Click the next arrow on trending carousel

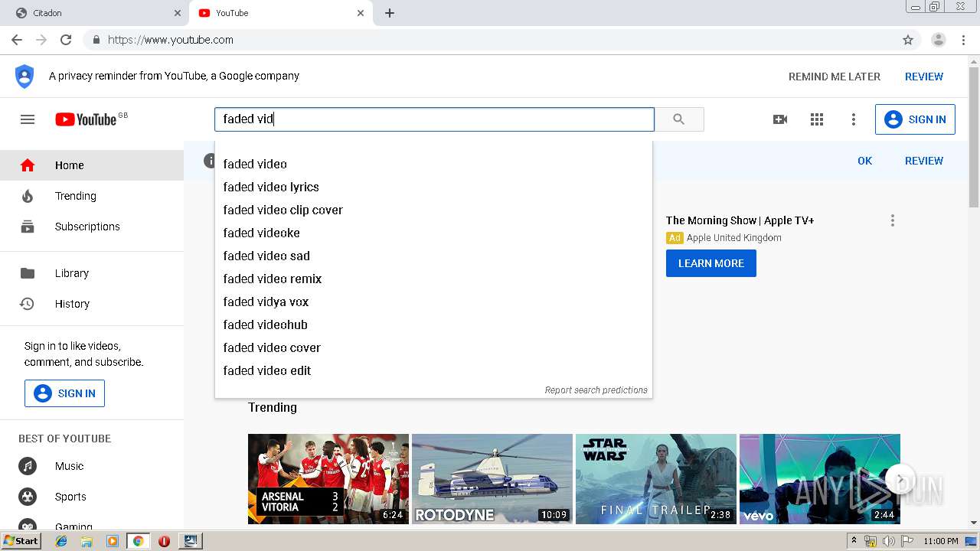point(900,480)
